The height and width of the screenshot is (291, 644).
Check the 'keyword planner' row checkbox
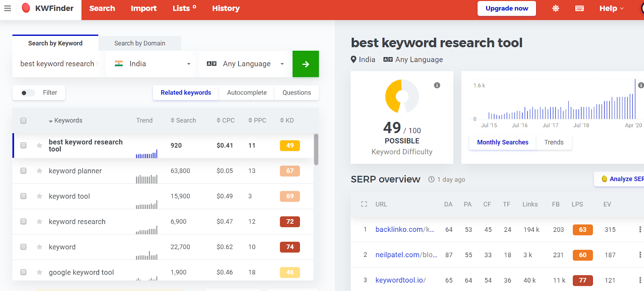[x=23, y=171]
